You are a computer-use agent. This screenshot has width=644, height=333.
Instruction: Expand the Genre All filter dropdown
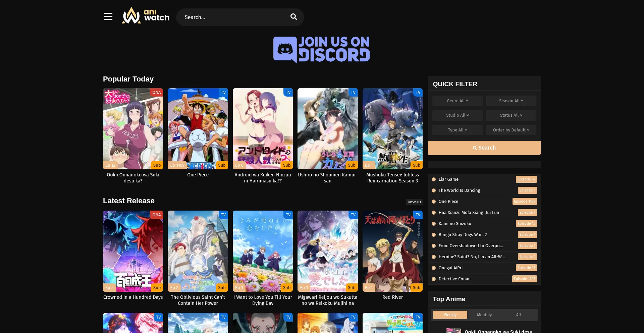[x=458, y=101]
